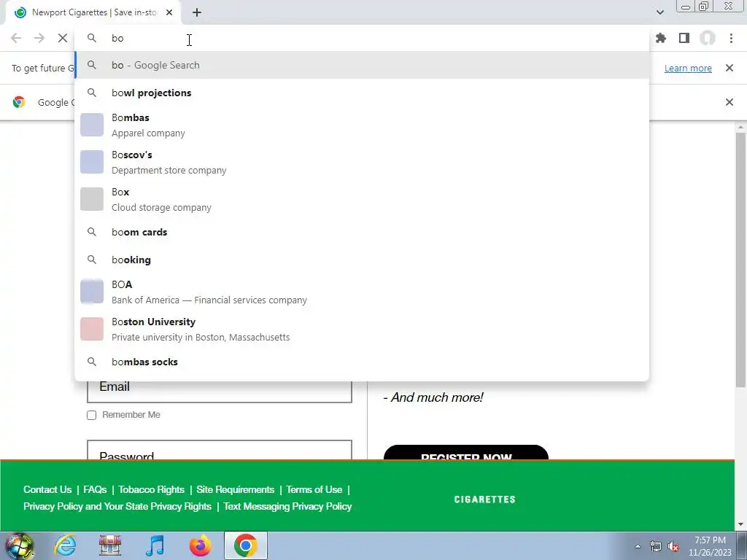
Task: Stop loading the page with the X button
Action: [63, 38]
